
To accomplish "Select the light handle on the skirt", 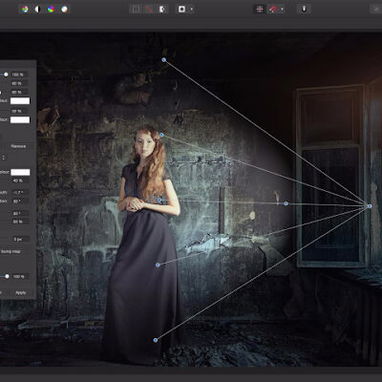I will click(x=158, y=265).
